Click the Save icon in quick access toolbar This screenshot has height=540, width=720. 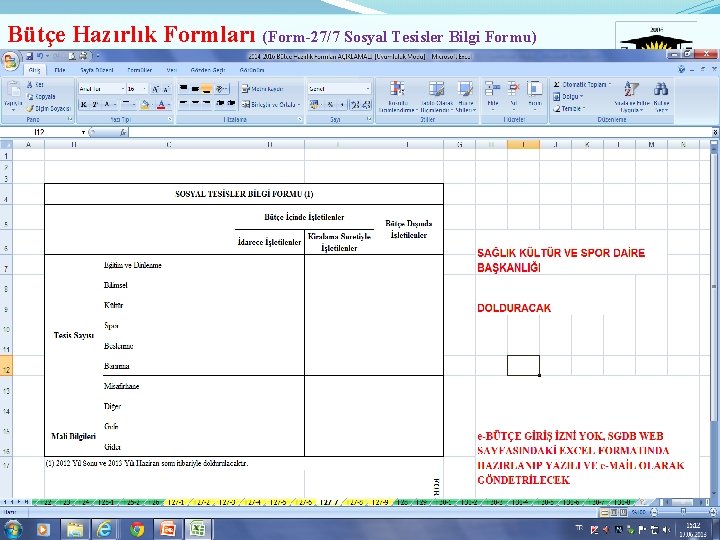(30, 56)
